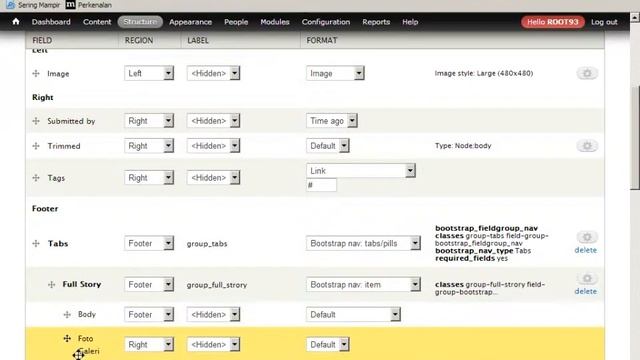Click the Footer region heading
This screenshot has height=360, width=640.
click(x=45, y=209)
